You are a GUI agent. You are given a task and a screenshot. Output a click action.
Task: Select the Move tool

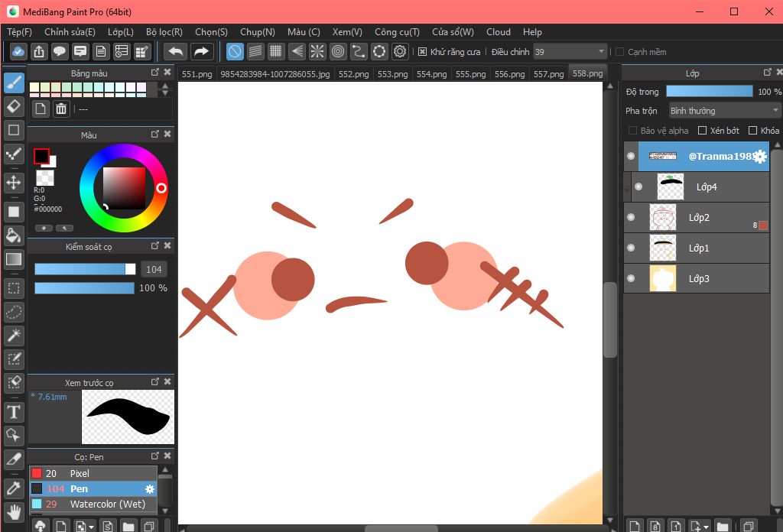tap(14, 182)
